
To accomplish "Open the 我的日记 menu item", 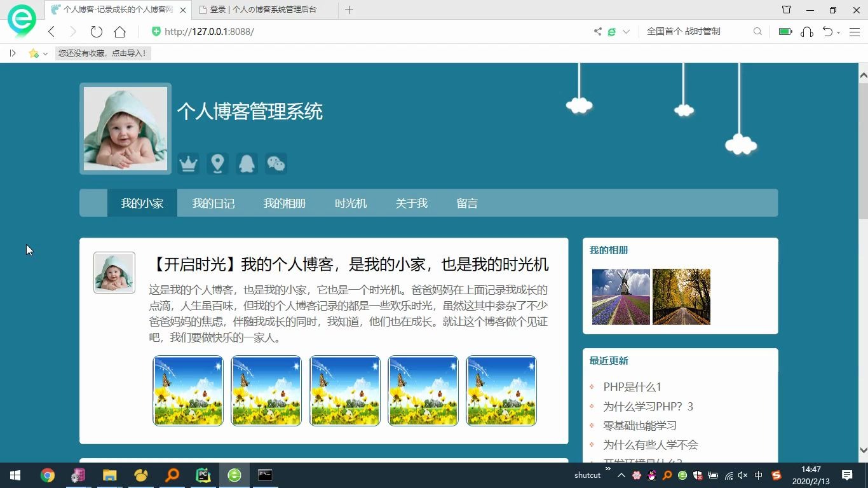I will (214, 203).
